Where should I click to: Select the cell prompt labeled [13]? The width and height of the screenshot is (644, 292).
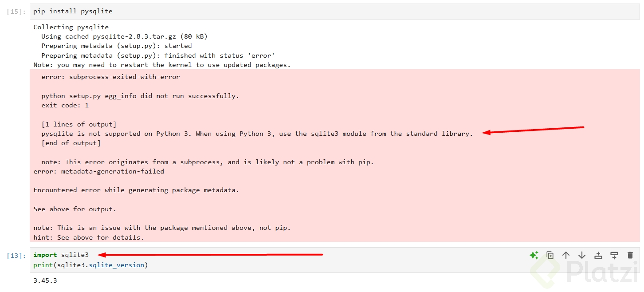(16, 256)
